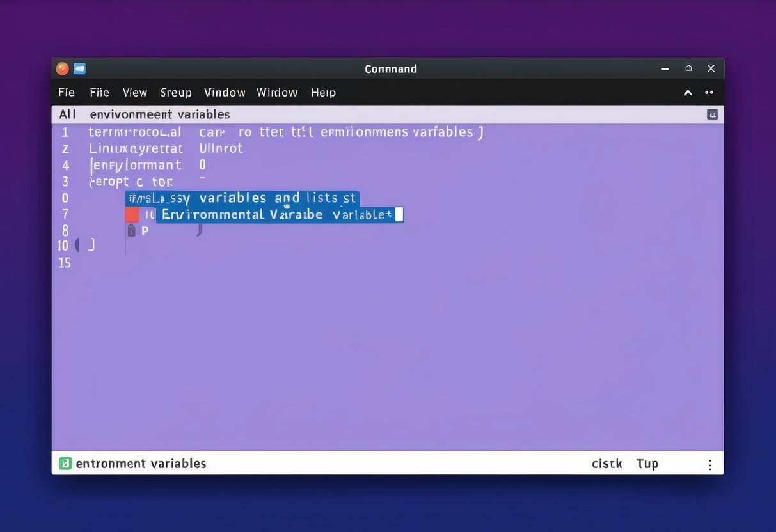Click the green icon in the status bar
This screenshot has width=776, height=532.
tap(65, 464)
